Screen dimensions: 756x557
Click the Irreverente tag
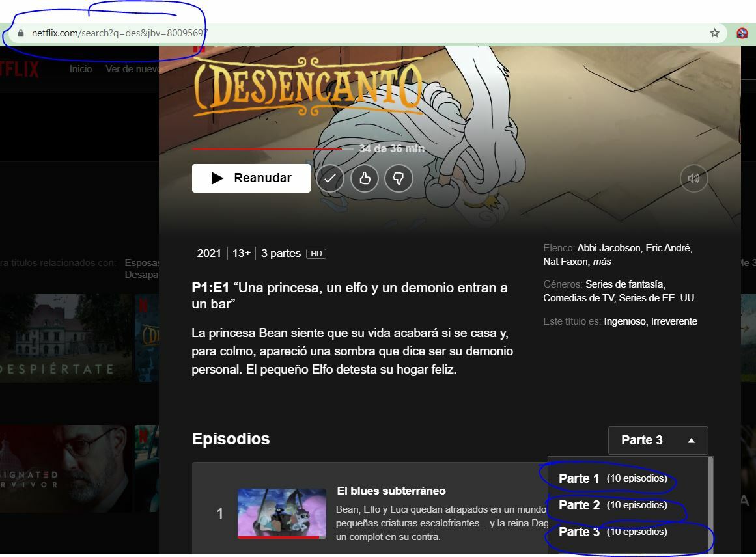(x=674, y=321)
